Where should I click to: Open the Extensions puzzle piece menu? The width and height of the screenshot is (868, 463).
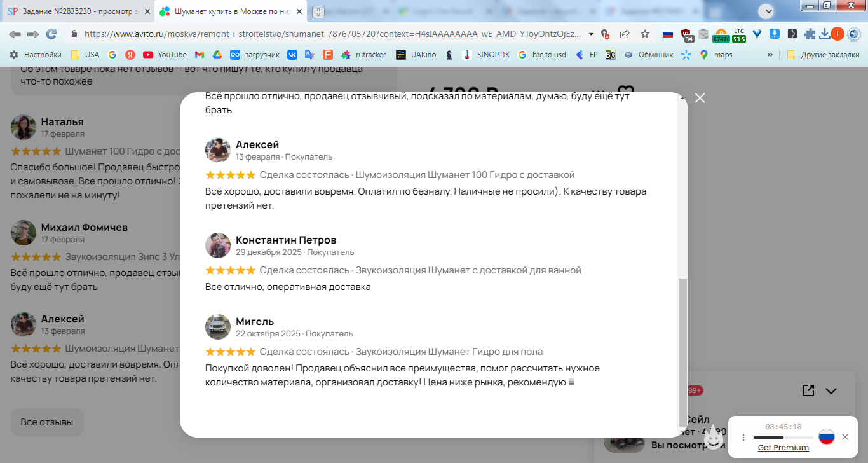810,34
